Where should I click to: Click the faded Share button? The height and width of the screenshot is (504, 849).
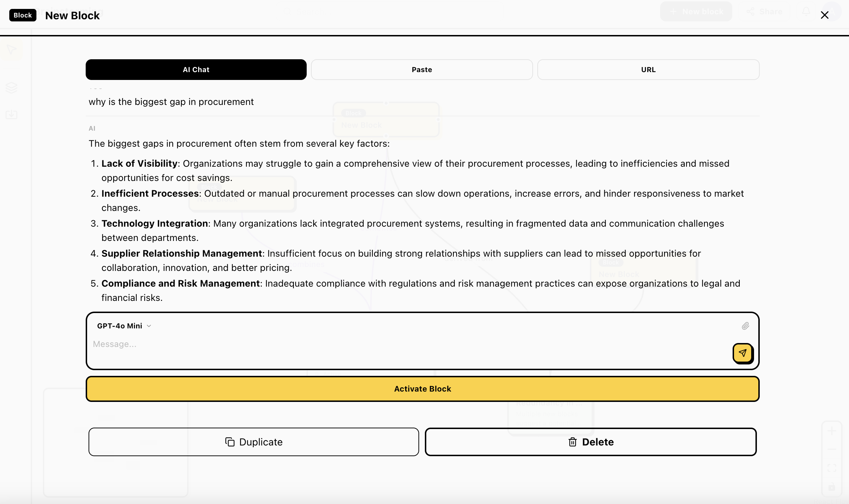point(764,11)
